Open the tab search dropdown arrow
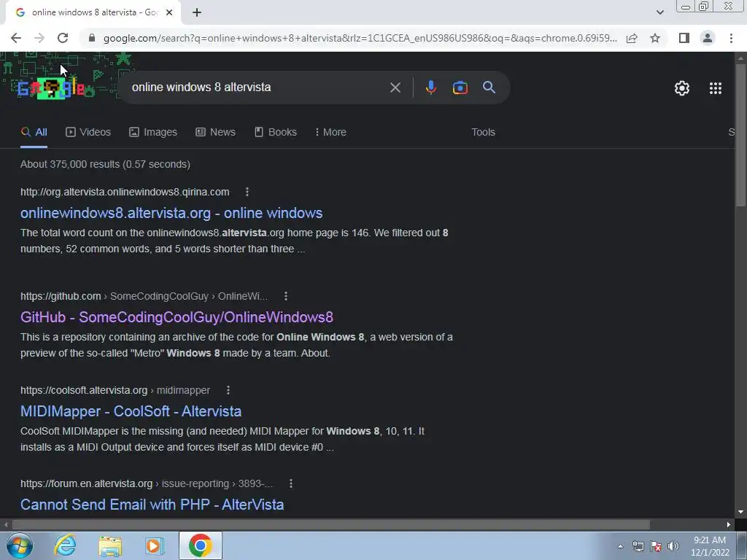The width and height of the screenshot is (747, 560). (x=659, y=12)
